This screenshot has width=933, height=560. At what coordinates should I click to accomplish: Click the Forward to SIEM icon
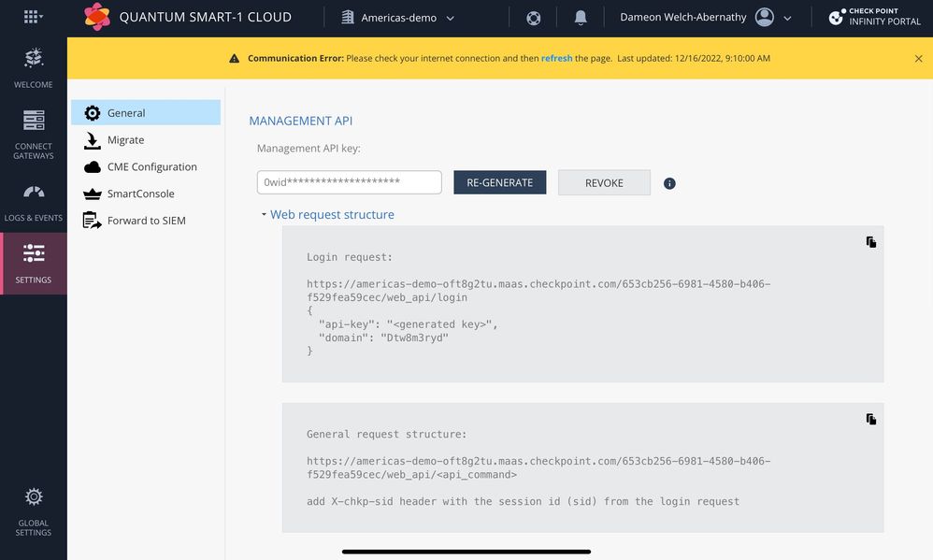coord(93,221)
